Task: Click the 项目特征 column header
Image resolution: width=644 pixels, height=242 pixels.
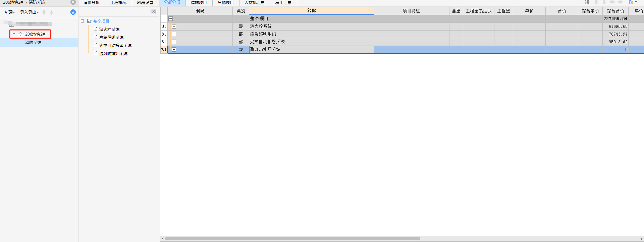Action: (x=412, y=11)
